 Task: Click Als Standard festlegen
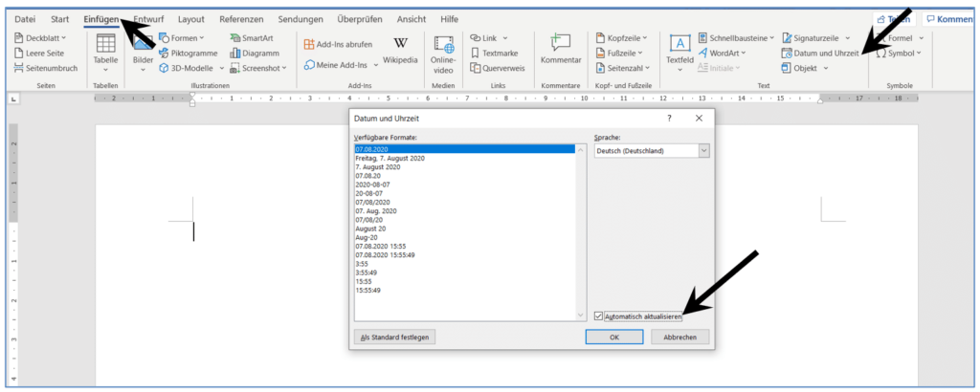394,338
